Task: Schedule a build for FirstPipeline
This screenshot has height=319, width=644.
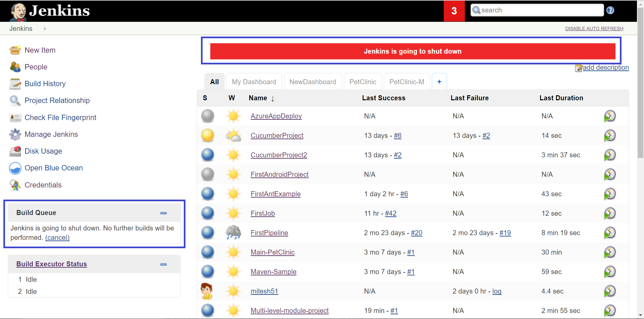Action: click(610, 233)
